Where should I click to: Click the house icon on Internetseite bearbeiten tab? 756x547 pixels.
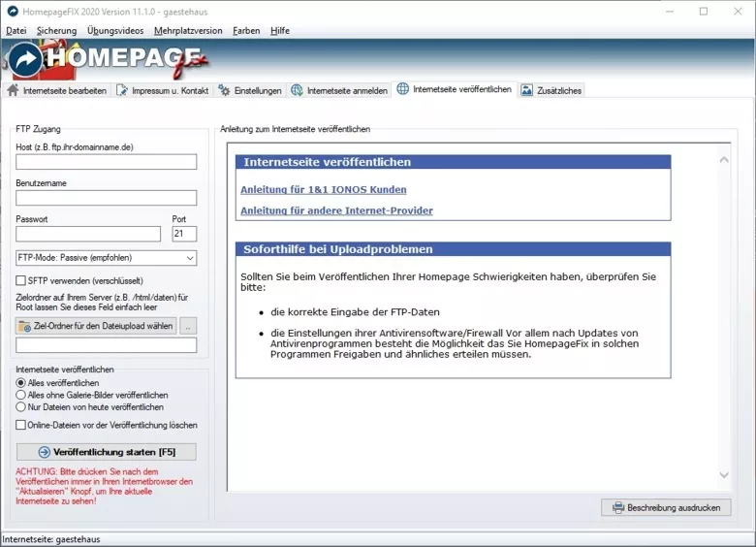point(13,91)
